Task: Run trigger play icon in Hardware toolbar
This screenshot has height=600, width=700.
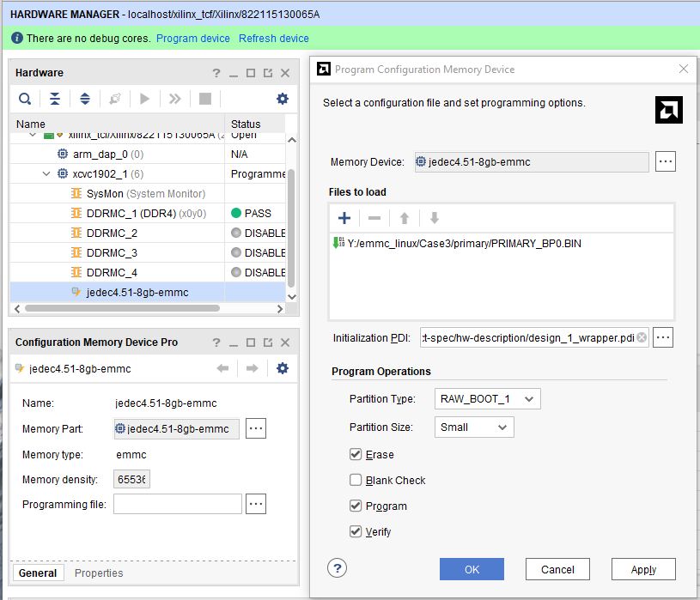Action: pyautogui.click(x=144, y=99)
